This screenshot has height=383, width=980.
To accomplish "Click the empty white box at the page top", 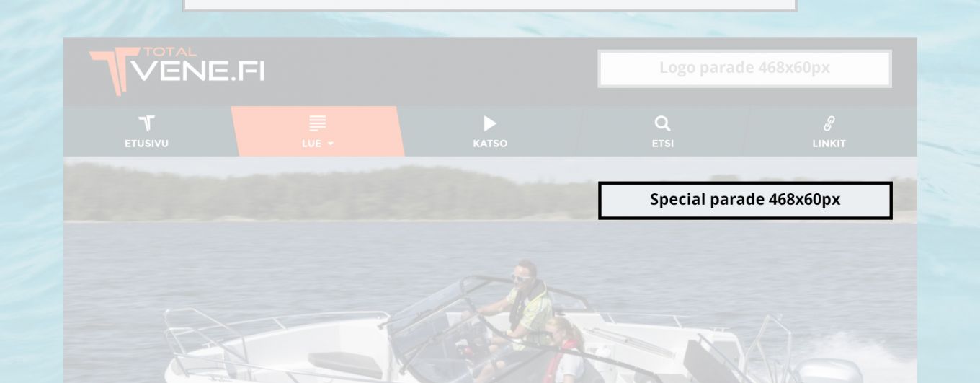I will pyautogui.click(x=490, y=5).
